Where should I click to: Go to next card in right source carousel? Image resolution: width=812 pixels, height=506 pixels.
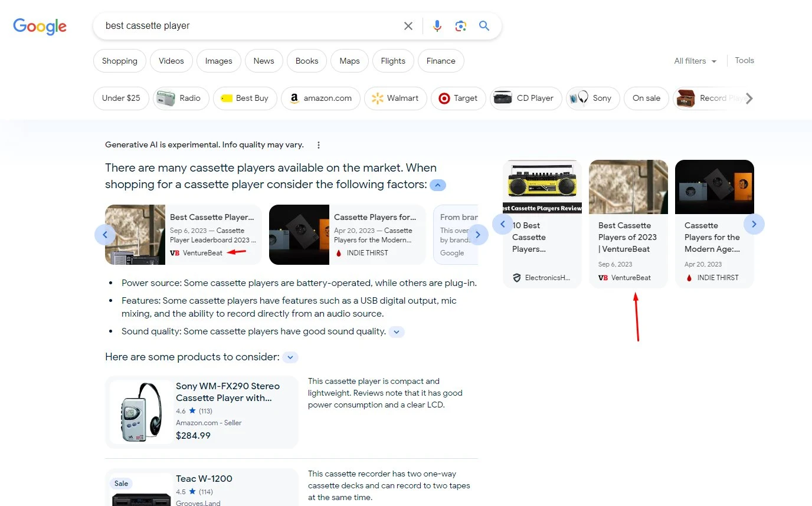click(x=754, y=224)
